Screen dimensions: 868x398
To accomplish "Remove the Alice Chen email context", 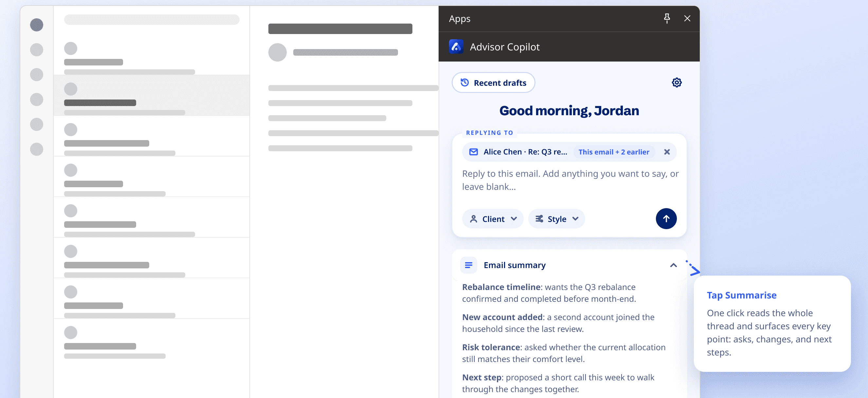I will coord(667,152).
